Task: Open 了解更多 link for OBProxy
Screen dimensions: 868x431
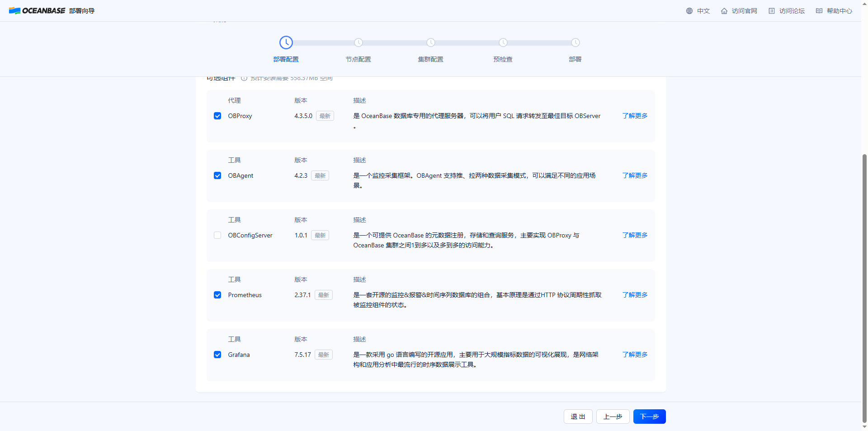Action: point(635,116)
